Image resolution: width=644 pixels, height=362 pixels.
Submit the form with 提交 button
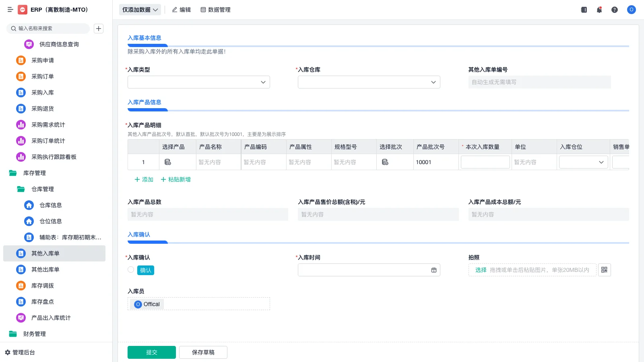(x=151, y=352)
